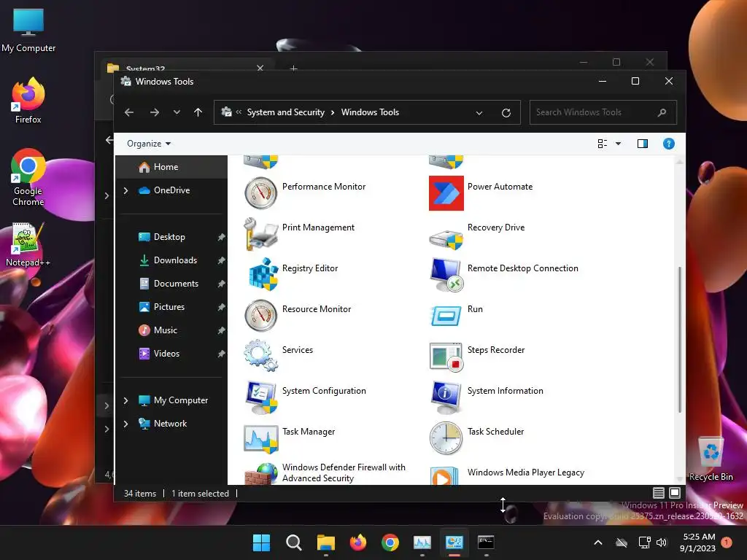This screenshot has height=560, width=747.
Task: Click the Windows Tools breadcrumb
Action: coord(370,112)
